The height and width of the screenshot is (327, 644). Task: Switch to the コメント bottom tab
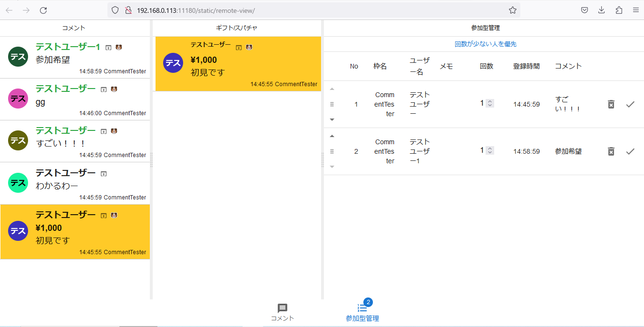(x=283, y=312)
